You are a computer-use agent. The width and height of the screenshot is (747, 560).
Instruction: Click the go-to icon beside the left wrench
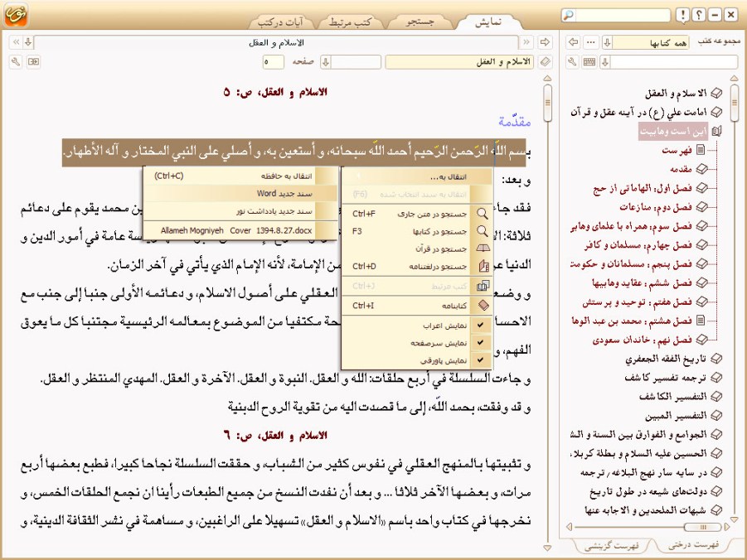pos(33,62)
